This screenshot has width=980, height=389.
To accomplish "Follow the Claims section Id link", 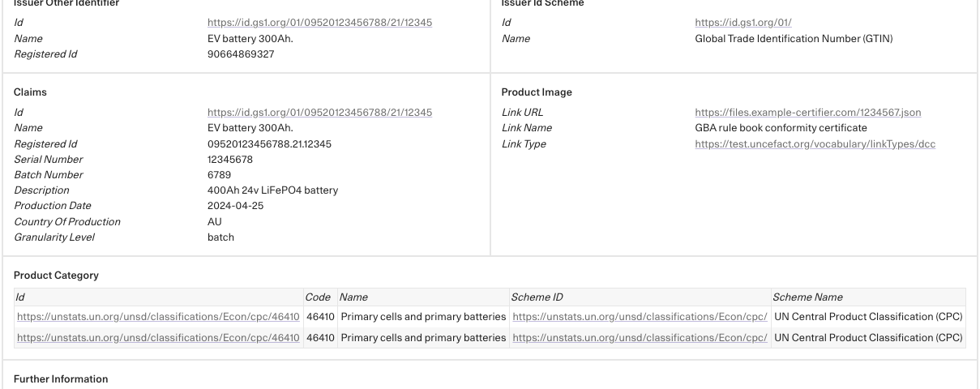I will tap(319, 113).
